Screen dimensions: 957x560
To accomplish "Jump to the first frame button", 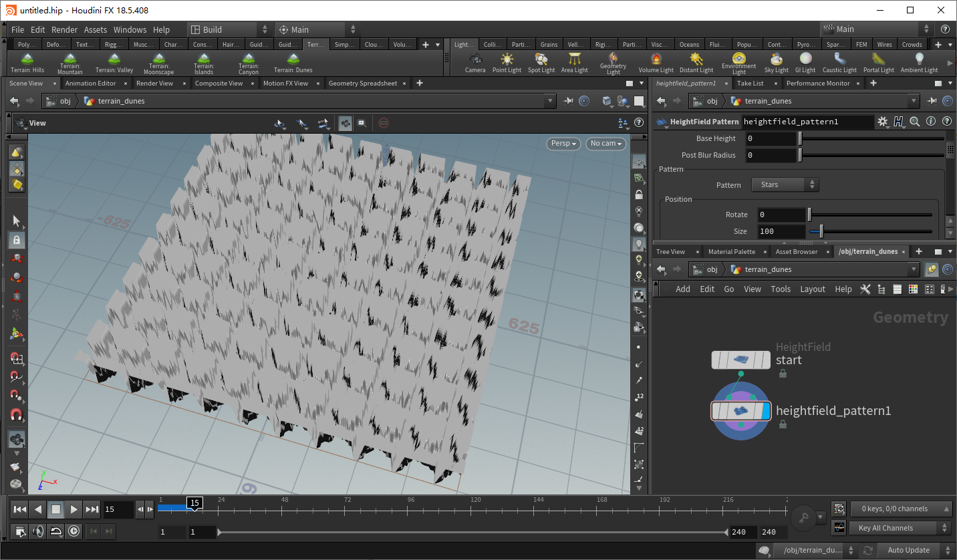I will point(20,509).
